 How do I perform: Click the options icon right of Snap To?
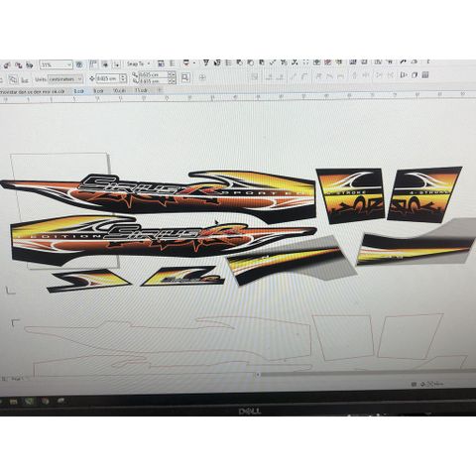[161, 63]
